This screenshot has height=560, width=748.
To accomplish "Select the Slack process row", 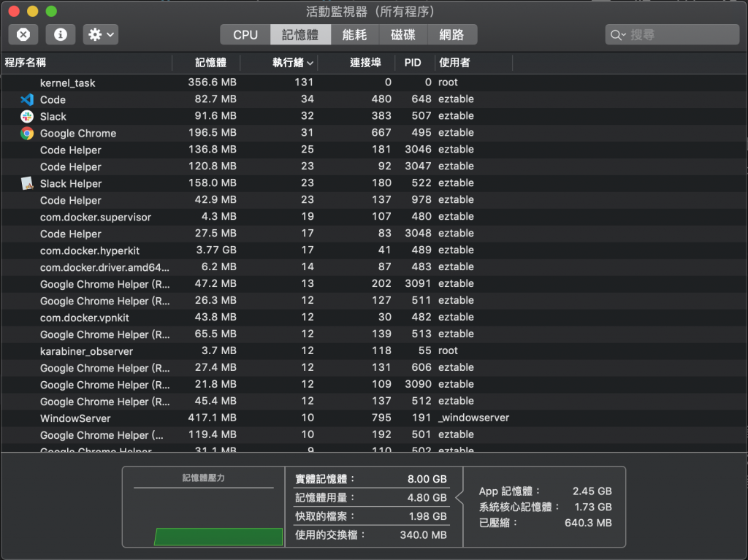I will point(374,116).
